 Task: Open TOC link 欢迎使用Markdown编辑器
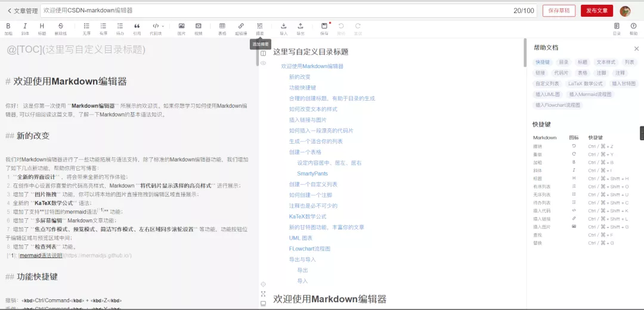click(312, 66)
